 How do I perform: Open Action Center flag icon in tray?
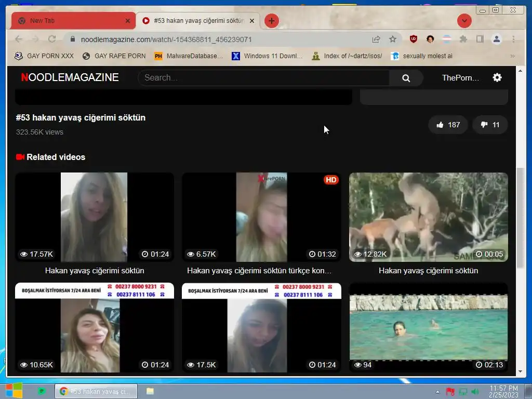pos(450,392)
